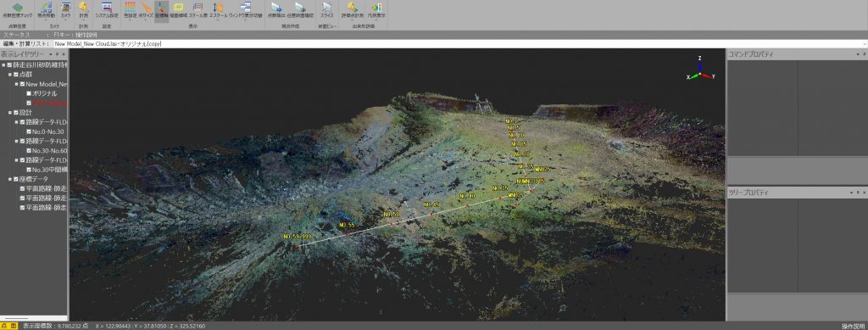Click the 凡例表示 legend icon
The width and height of the screenshot is (868, 330).
tap(376, 10)
